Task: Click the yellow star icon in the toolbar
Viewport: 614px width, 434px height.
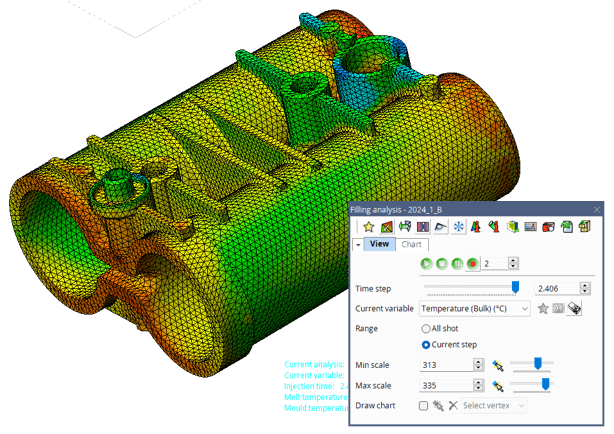Action: pyautogui.click(x=368, y=227)
